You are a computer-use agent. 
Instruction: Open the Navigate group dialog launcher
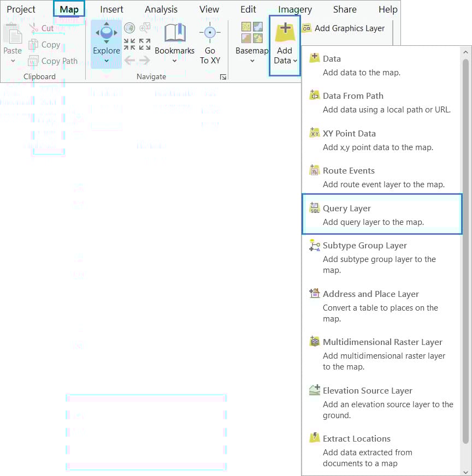(x=223, y=77)
